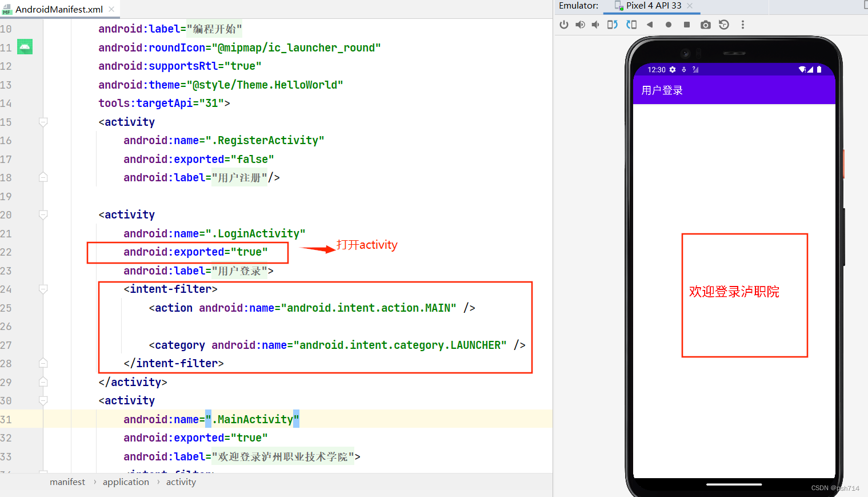
Task: Collapse the LoginActivity tag at line 20
Action: [43, 214]
